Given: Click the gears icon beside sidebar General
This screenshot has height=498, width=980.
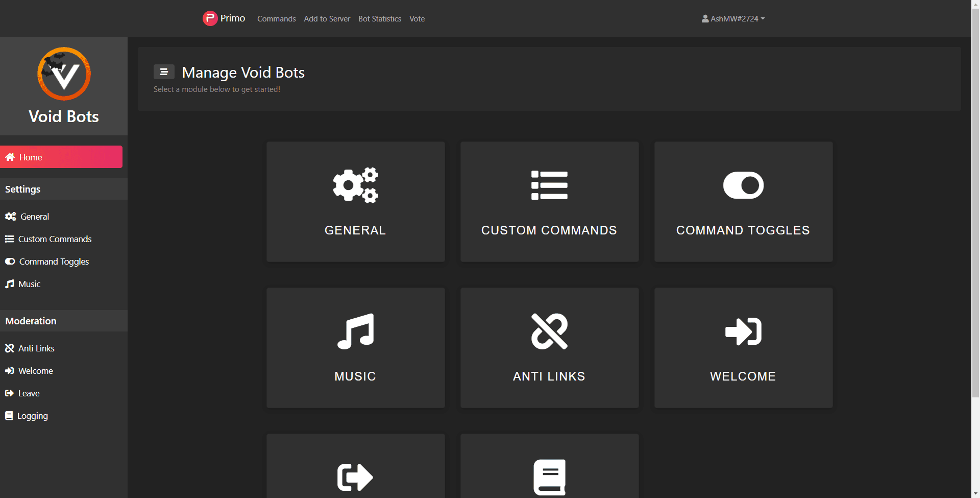Looking at the screenshot, I should [x=11, y=217].
